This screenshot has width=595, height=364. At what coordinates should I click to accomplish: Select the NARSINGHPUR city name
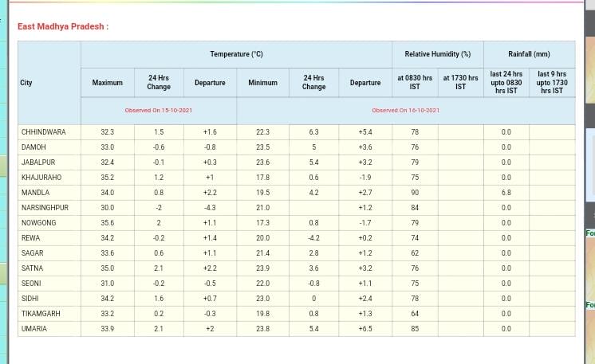click(x=45, y=208)
